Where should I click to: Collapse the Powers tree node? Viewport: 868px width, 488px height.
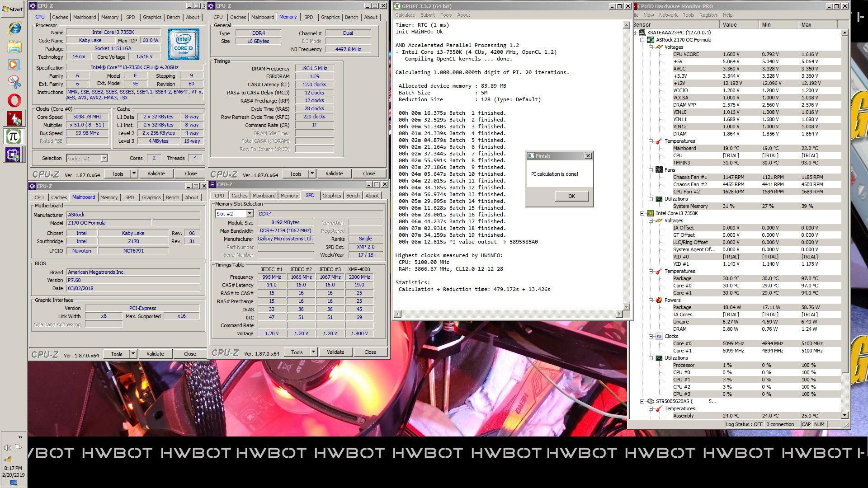coord(651,300)
